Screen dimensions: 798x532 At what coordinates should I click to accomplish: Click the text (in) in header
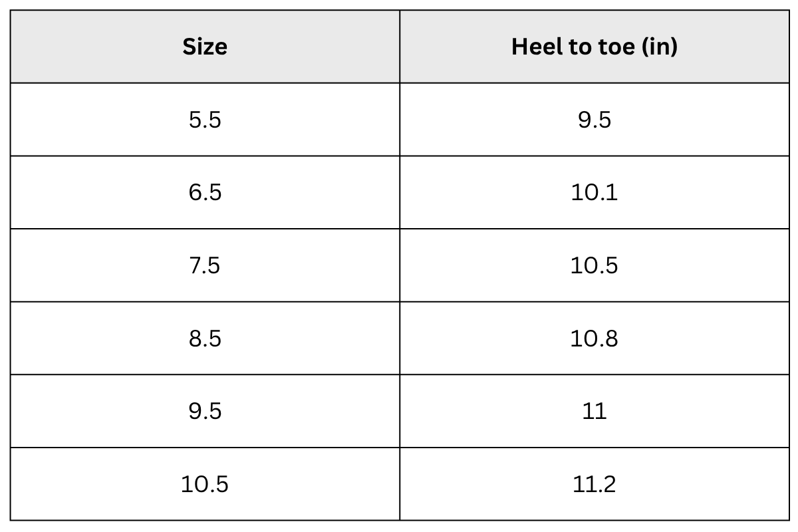tap(661, 47)
